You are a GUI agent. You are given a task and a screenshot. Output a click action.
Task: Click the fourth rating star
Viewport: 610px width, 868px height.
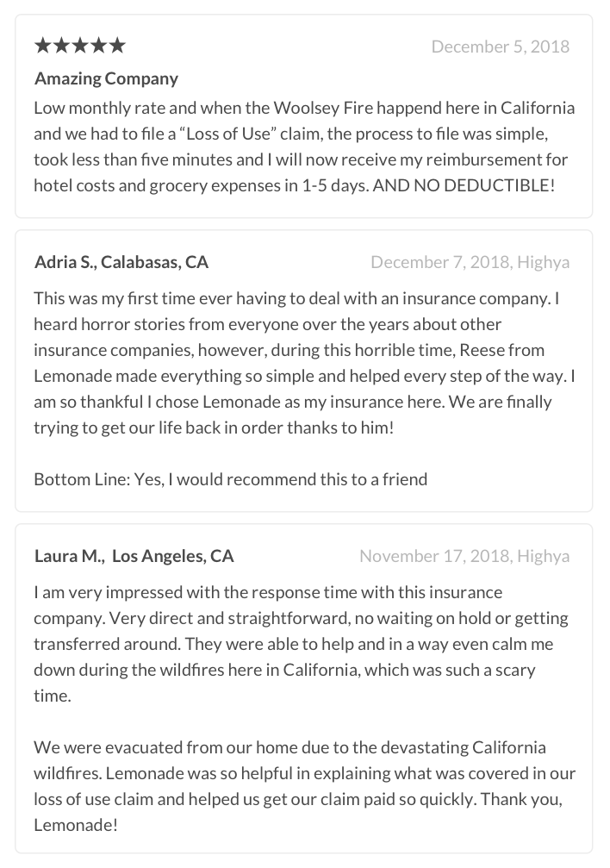click(x=98, y=46)
